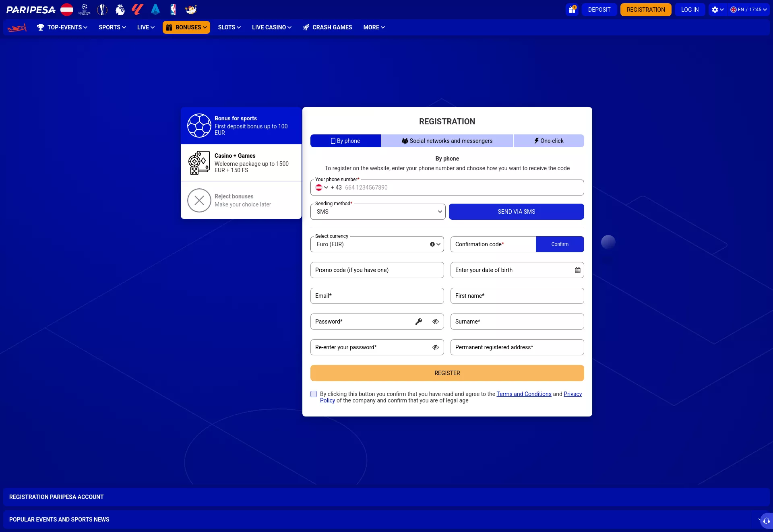The width and height of the screenshot is (773, 532).
Task: Click the Austria flag icon in header
Action: point(67,10)
